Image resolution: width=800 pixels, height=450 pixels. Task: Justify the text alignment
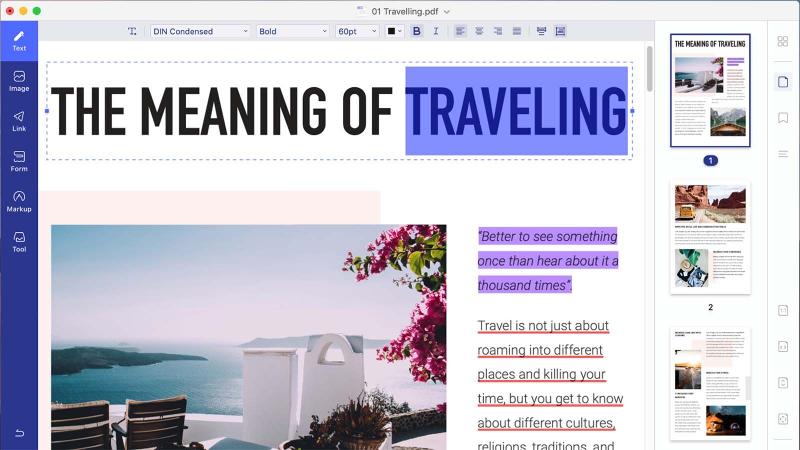517,31
